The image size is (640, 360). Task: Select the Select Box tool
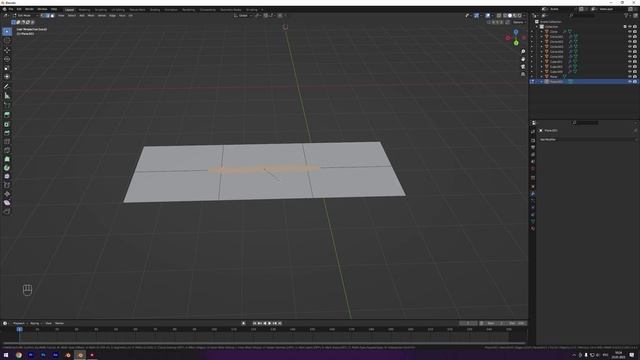coord(7,31)
